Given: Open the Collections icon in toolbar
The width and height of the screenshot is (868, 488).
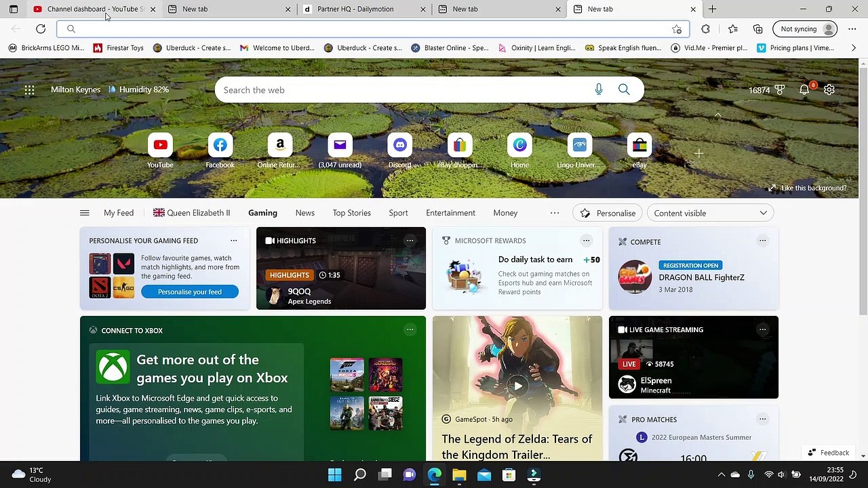Looking at the screenshot, I should pos(757,29).
